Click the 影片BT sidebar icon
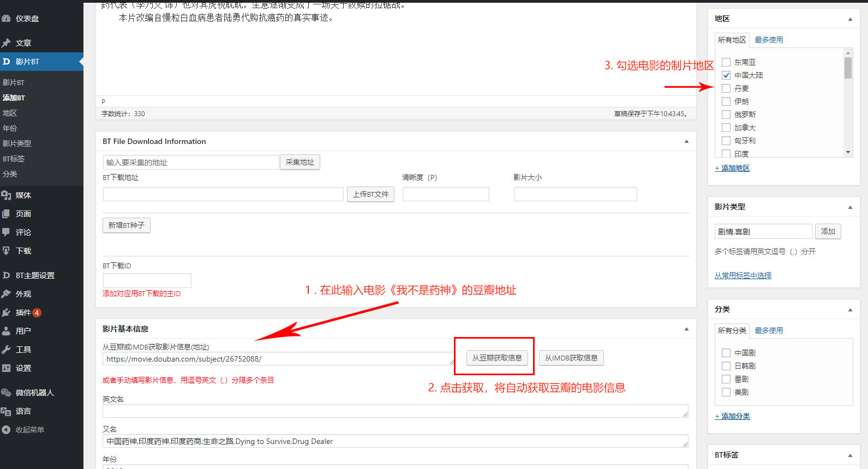The height and width of the screenshot is (469, 868). (x=6, y=62)
